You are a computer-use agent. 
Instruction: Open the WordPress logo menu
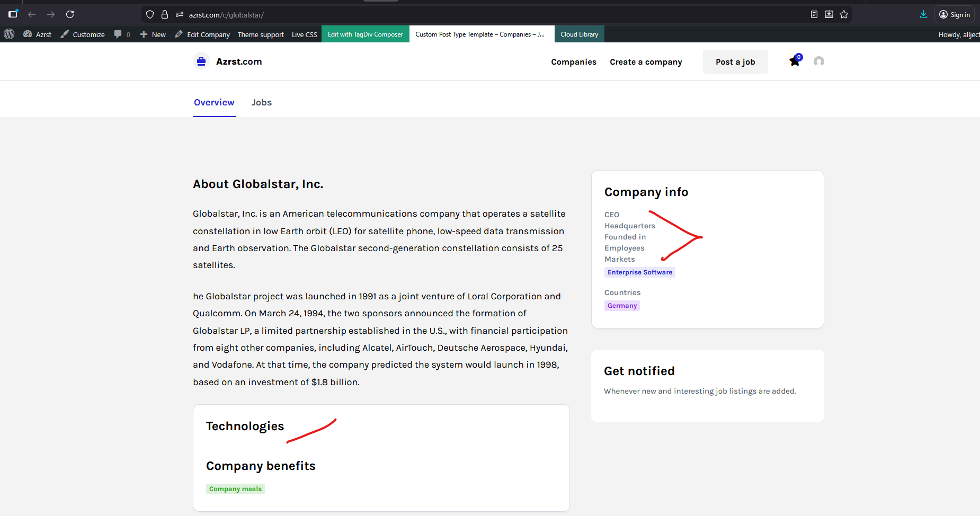9,34
